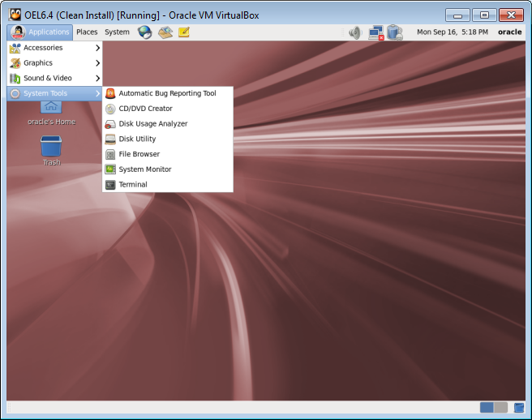Open the Applications menu
The image size is (532, 420).
pos(40,32)
